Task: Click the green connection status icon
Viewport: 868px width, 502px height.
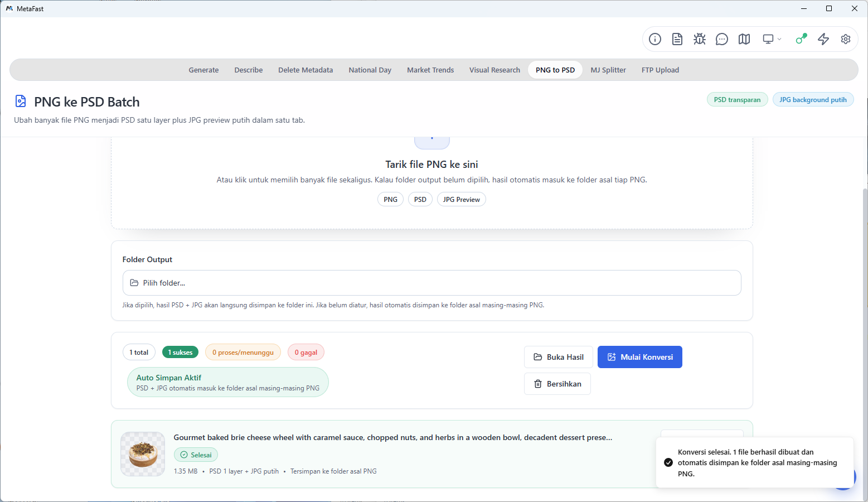Action: pos(801,39)
